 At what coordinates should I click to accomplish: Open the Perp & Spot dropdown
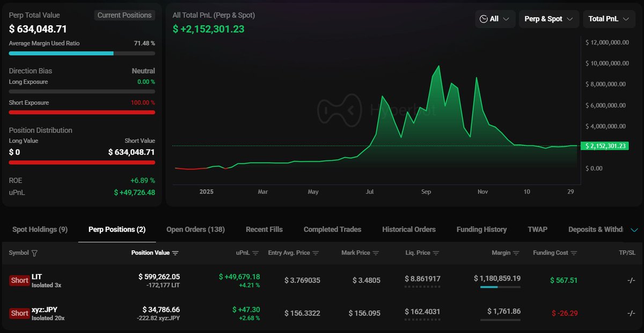coord(548,19)
